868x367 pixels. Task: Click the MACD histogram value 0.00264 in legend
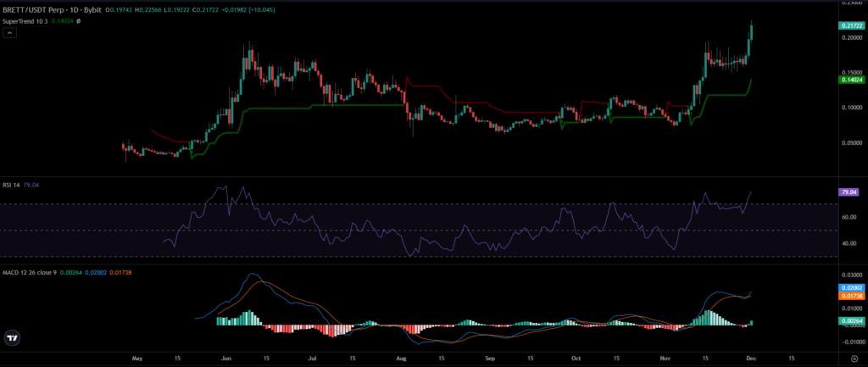[70, 272]
